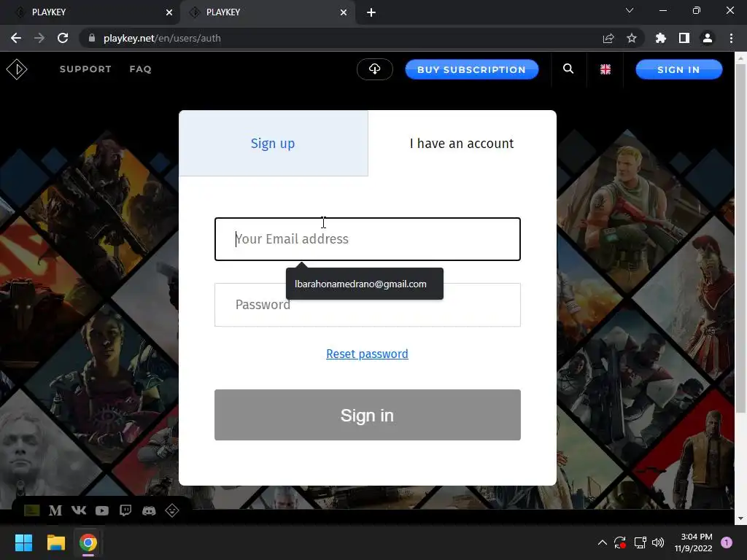
Task: Open FAQ in top navigation
Action: click(141, 69)
